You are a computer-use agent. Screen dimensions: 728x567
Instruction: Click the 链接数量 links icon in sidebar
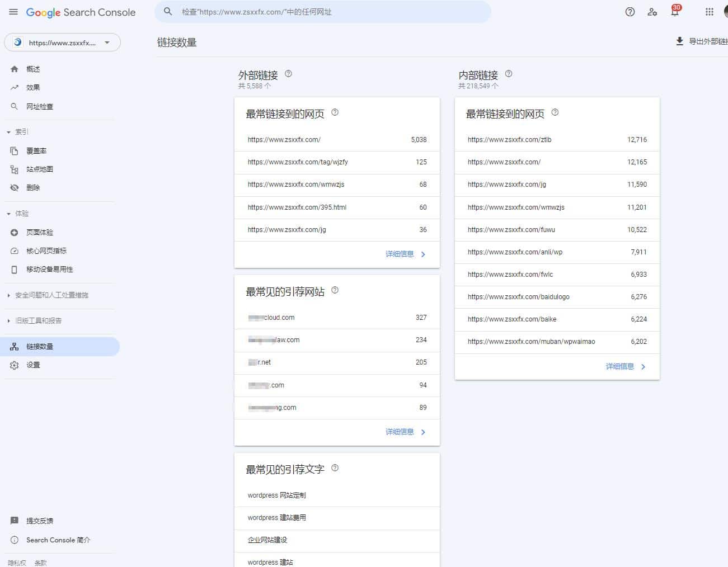point(15,347)
